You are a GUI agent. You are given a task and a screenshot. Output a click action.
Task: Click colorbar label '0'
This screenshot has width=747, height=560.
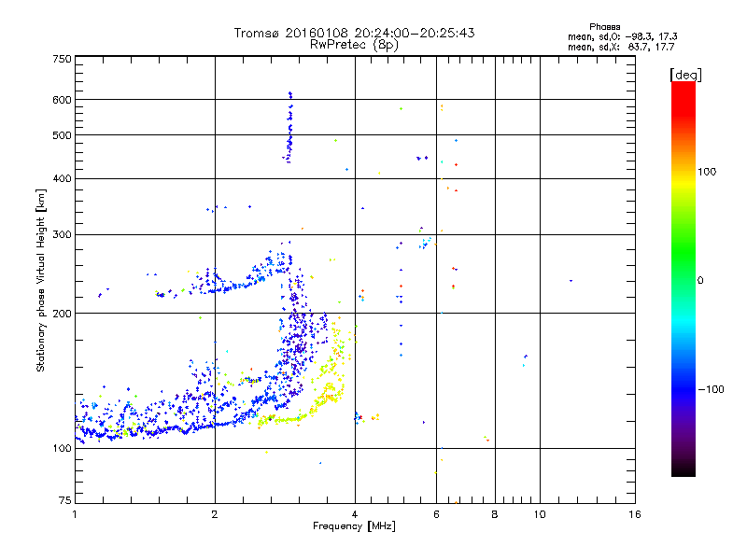(700, 281)
